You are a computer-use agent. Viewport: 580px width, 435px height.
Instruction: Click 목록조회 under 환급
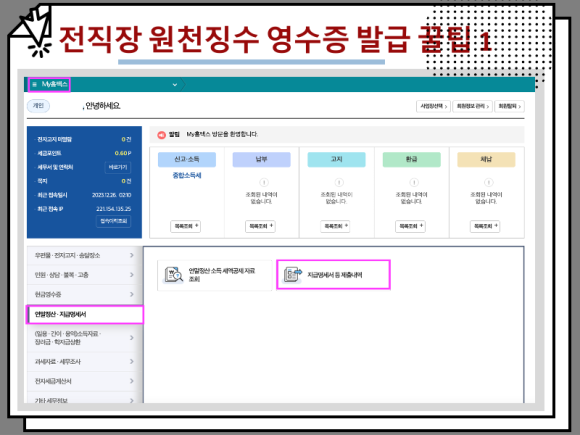pyautogui.click(x=410, y=226)
